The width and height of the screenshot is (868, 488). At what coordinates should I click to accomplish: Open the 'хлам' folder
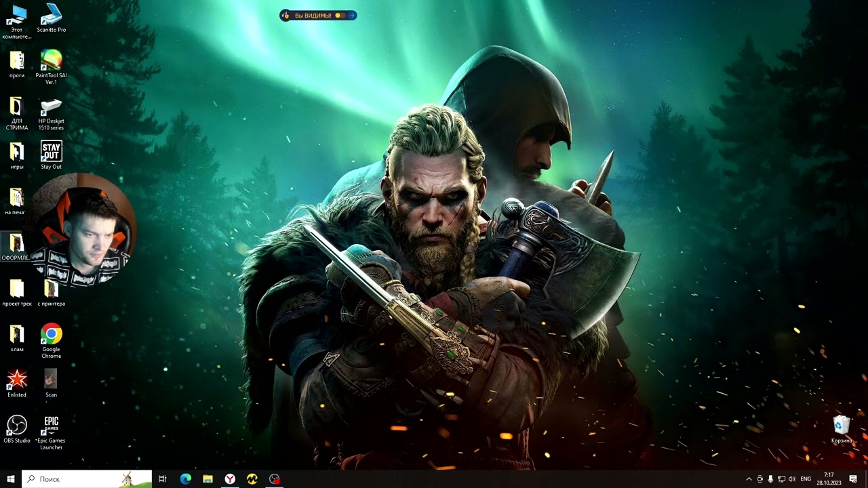coord(17,338)
